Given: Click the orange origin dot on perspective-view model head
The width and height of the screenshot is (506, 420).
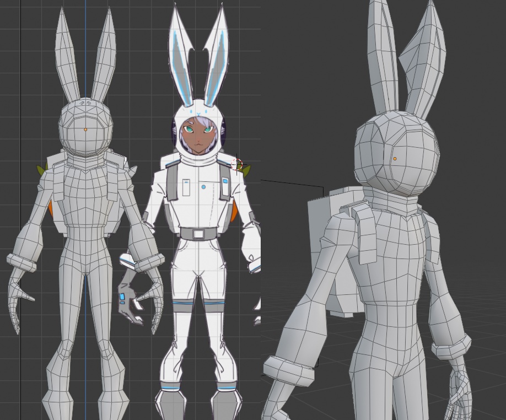Looking at the screenshot, I should [395, 159].
